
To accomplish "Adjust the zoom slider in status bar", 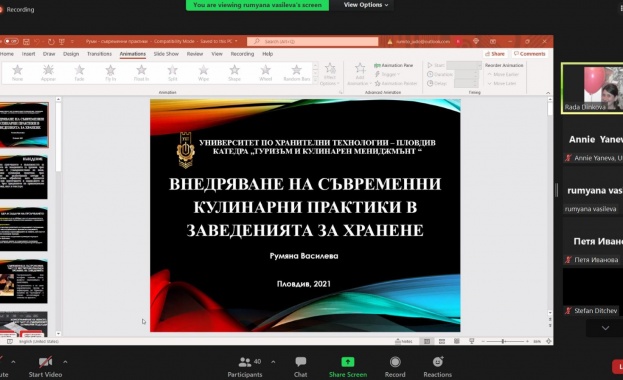I will [505, 341].
